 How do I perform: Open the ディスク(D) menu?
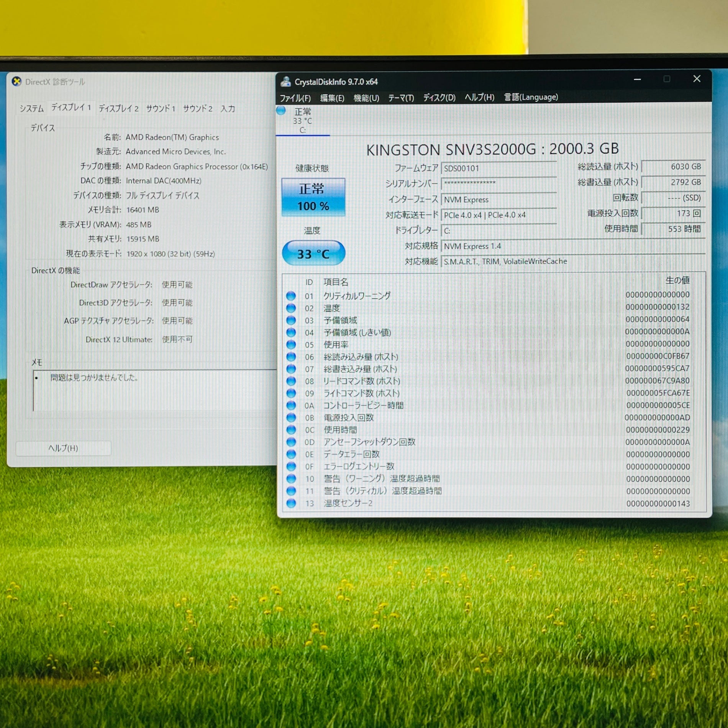click(439, 98)
